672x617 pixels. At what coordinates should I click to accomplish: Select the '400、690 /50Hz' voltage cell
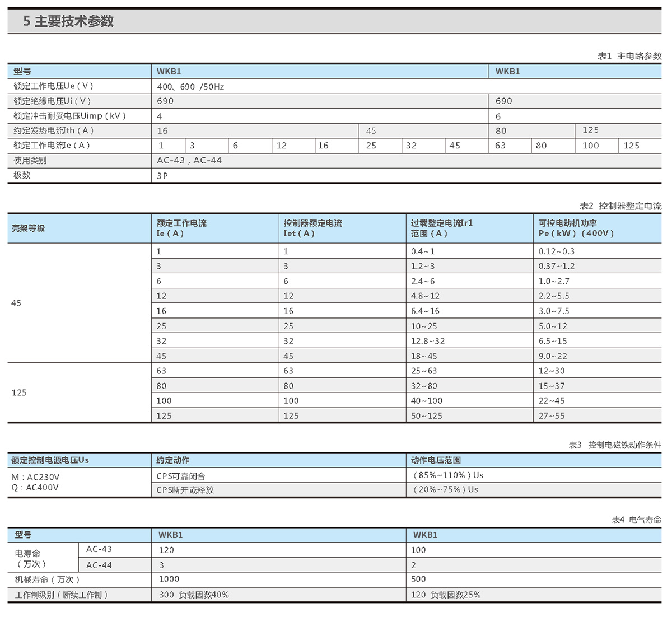coord(190,87)
